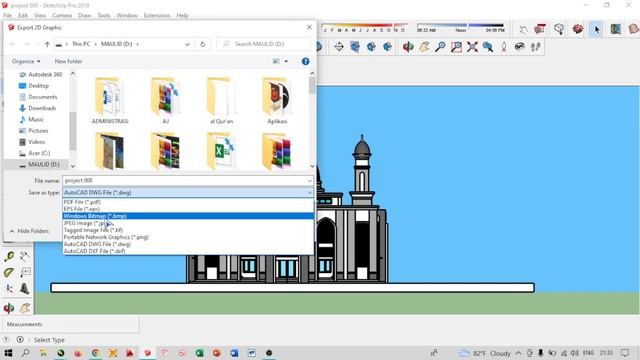Select the Pan hand tool
This screenshot has height=360, width=640.
[424, 47]
